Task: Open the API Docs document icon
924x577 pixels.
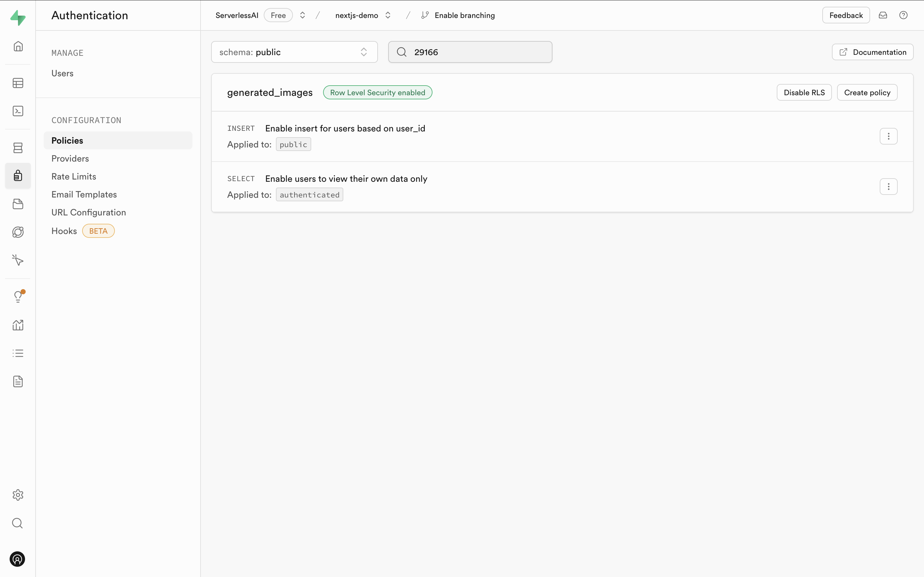Action: click(x=18, y=381)
